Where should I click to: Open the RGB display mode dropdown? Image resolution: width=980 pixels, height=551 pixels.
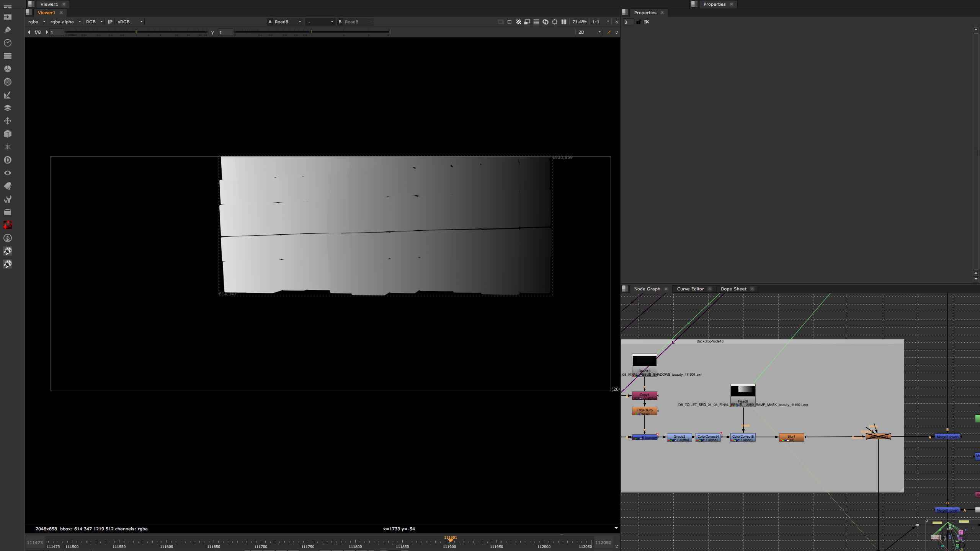click(x=94, y=22)
